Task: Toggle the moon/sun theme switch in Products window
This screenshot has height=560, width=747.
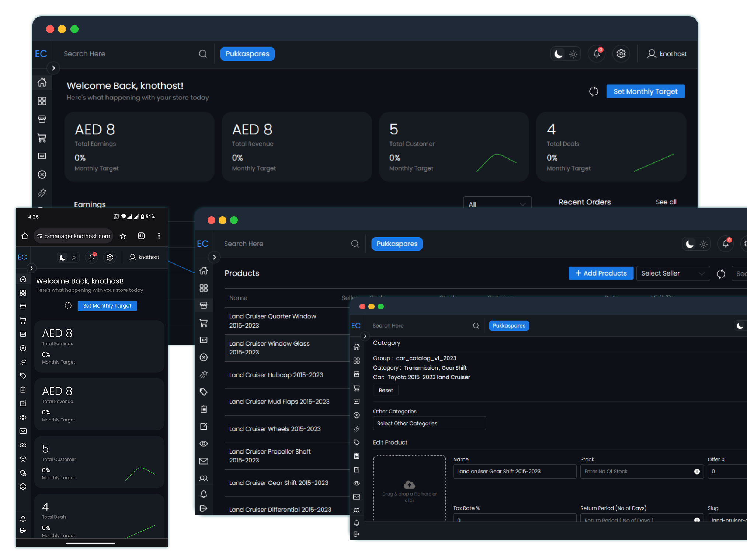Action: pos(696,244)
